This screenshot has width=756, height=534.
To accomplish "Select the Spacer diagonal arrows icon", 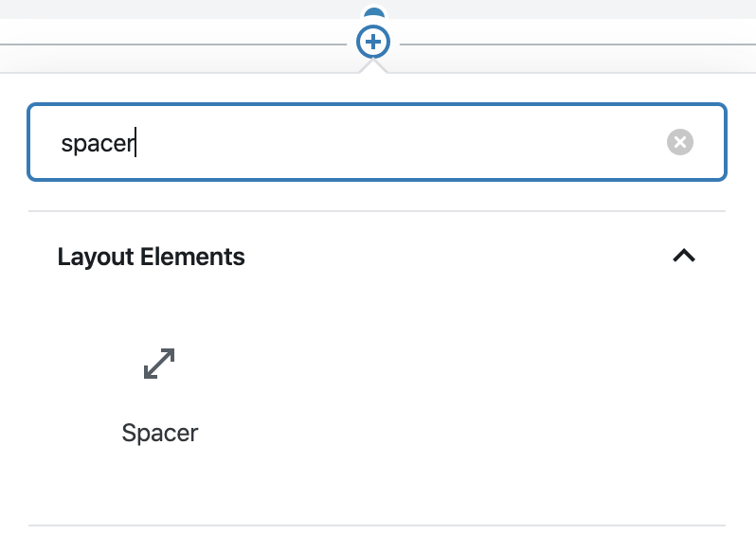I will tap(159, 364).
